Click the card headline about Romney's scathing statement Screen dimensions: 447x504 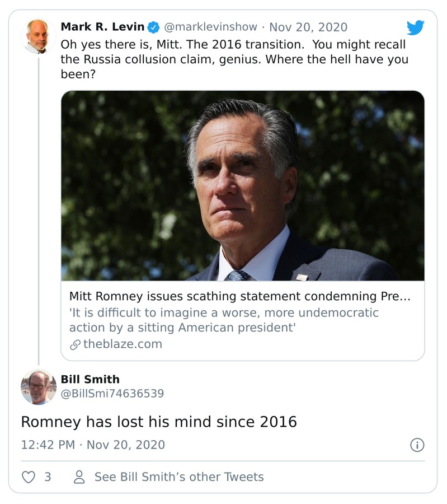(x=239, y=296)
